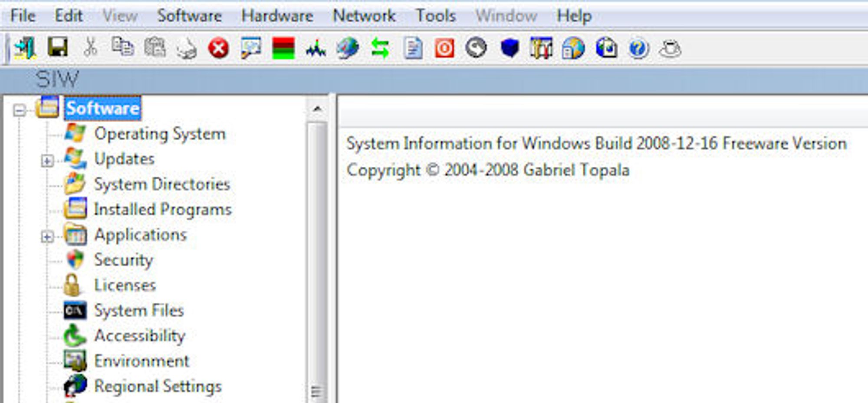Click the dark blue cube icon
The width and height of the screenshot is (868, 403).
click(x=510, y=48)
